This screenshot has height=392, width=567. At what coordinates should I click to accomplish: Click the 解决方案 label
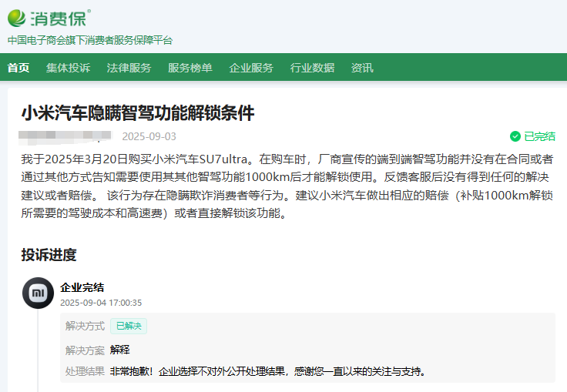coord(85,350)
